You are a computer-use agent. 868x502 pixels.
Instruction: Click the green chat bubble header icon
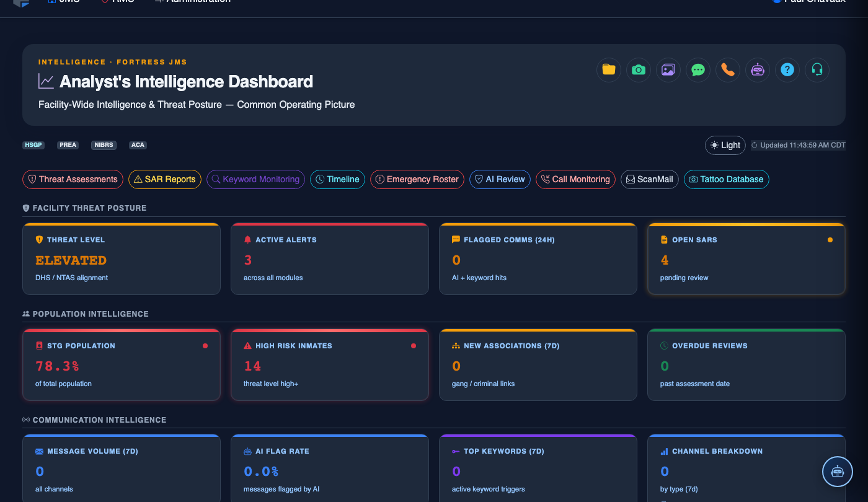coord(698,70)
